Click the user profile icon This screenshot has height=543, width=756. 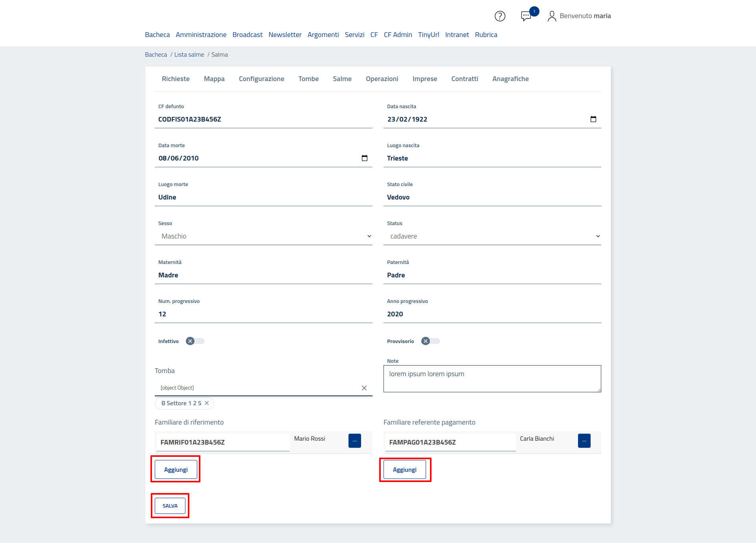[x=552, y=16]
